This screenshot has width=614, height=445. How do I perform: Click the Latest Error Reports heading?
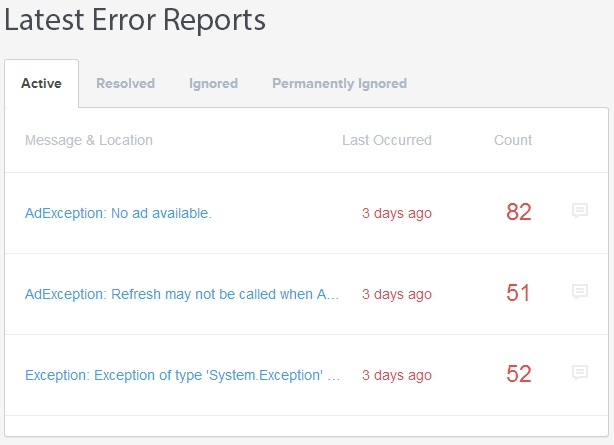point(135,20)
